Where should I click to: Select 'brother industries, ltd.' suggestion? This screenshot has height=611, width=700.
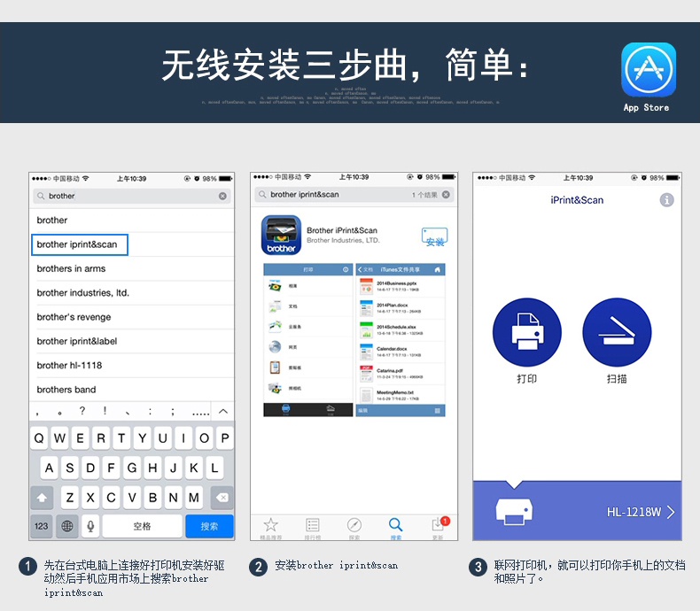pos(132,293)
